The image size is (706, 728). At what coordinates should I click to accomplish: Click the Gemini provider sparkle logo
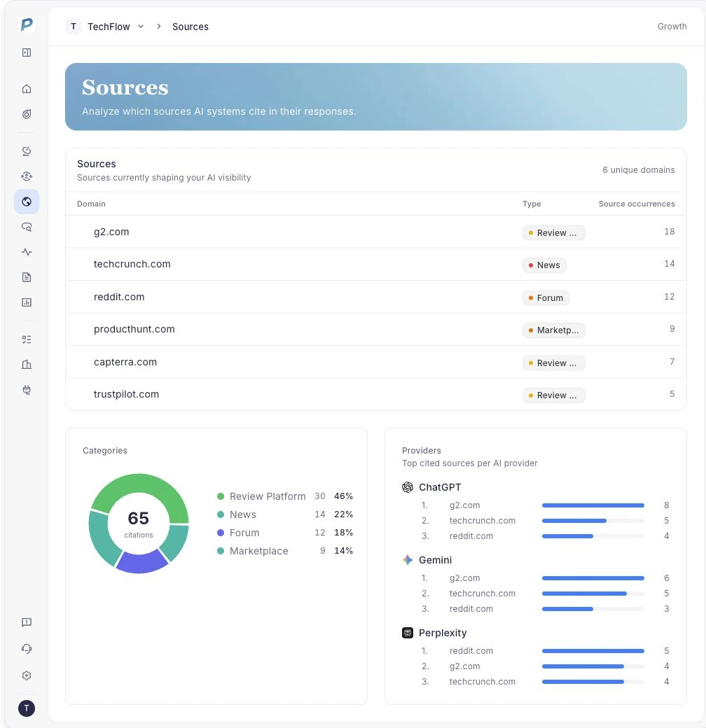point(408,560)
